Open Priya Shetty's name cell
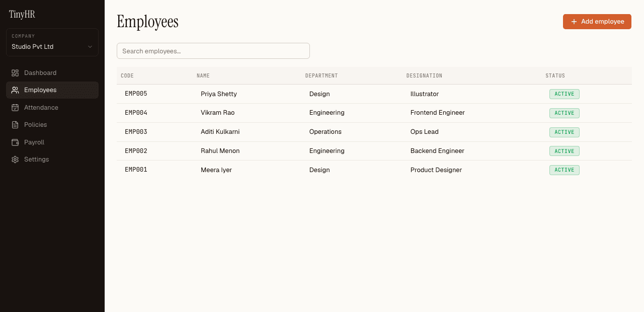The width and height of the screenshot is (644, 312). [219, 94]
